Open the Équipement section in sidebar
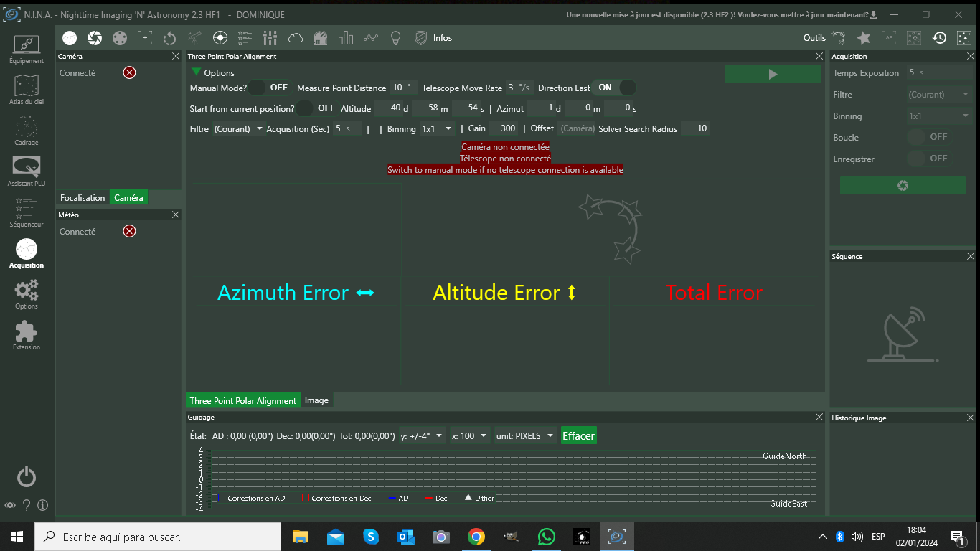The width and height of the screenshot is (980, 551). (x=27, y=49)
